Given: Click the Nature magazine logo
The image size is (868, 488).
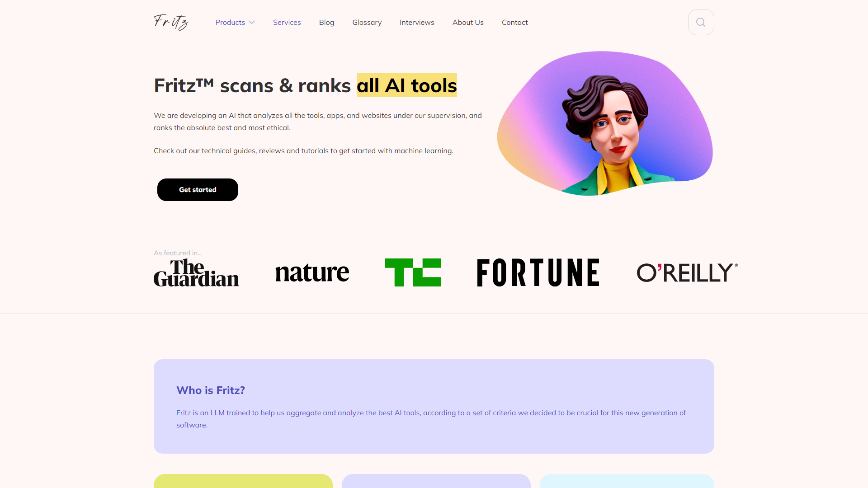Looking at the screenshot, I should [312, 272].
